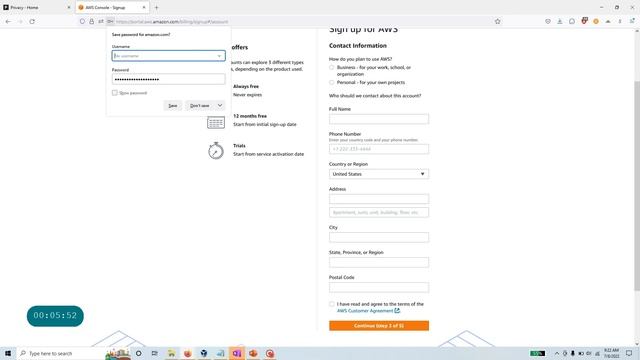Image resolution: width=640 pixels, height=360 pixels.
Task: Click Don't save in the password prompt
Action: click(200, 105)
